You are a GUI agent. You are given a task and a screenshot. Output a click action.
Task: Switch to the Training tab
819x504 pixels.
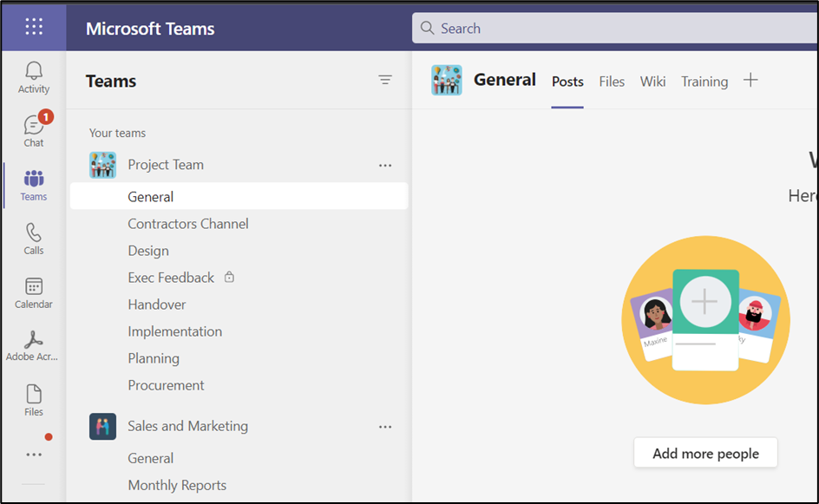click(x=704, y=82)
